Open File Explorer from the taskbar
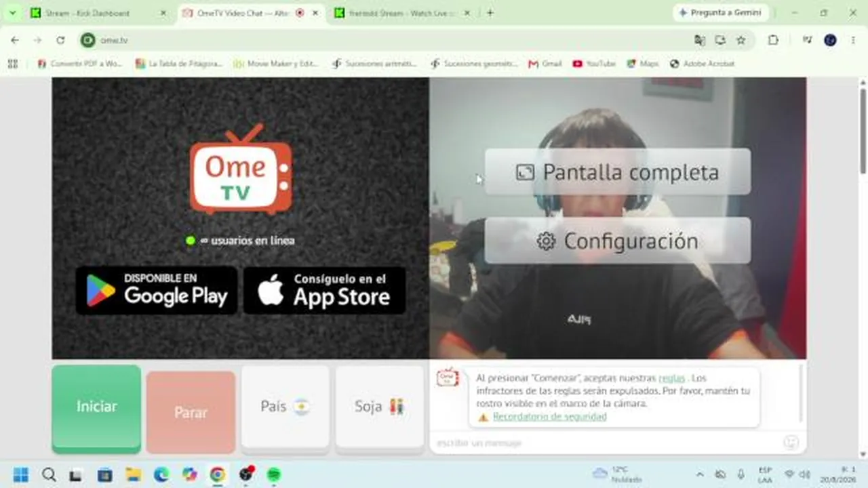The width and height of the screenshot is (868, 488). [x=133, y=474]
